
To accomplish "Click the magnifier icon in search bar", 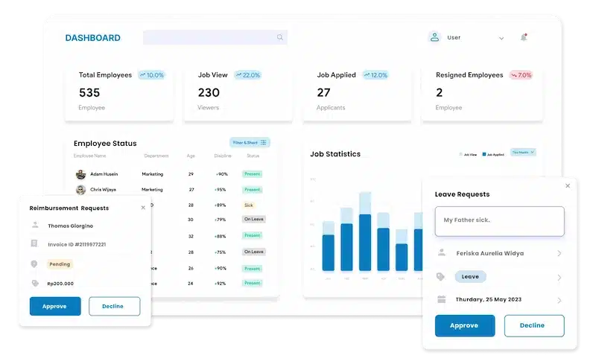I will (280, 37).
